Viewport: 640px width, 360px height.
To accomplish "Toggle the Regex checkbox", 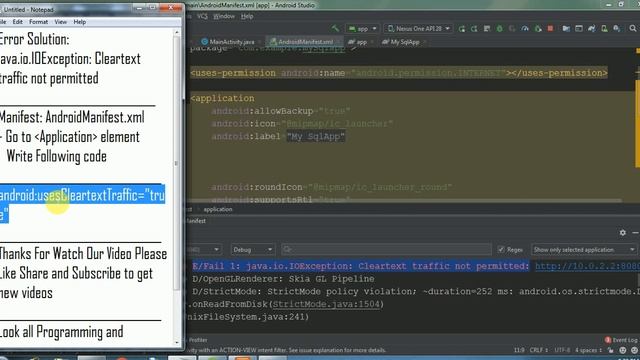I will (501, 249).
